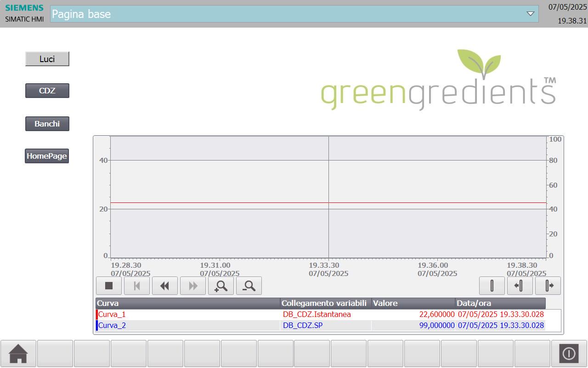The height and width of the screenshot is (368, 588).
Task: Toggle the ruler display icon
Action: [492, 286]
